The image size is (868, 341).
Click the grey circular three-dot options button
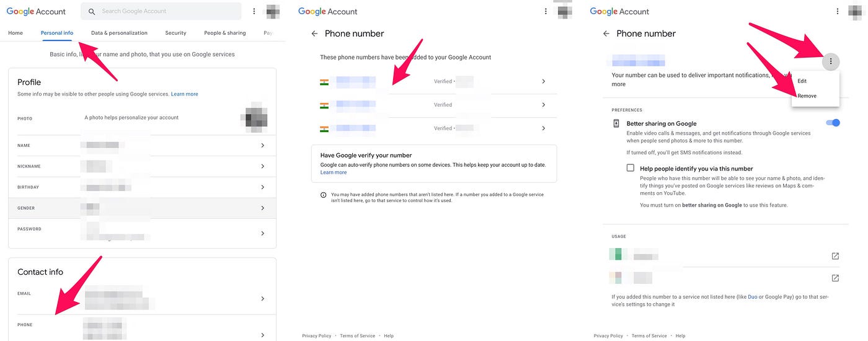coord(830,61)
